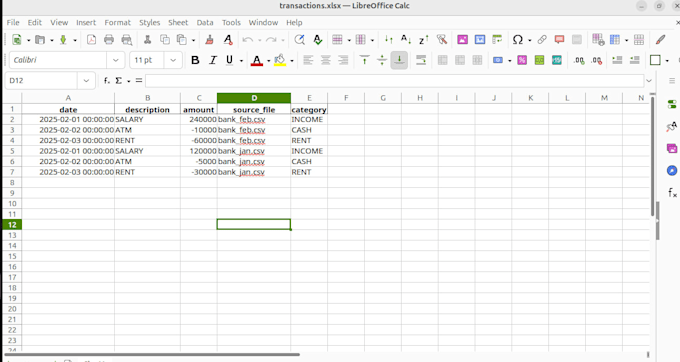Click the Insert Comment icon
This screenshot has width=680, height=362.
(559, 40)
